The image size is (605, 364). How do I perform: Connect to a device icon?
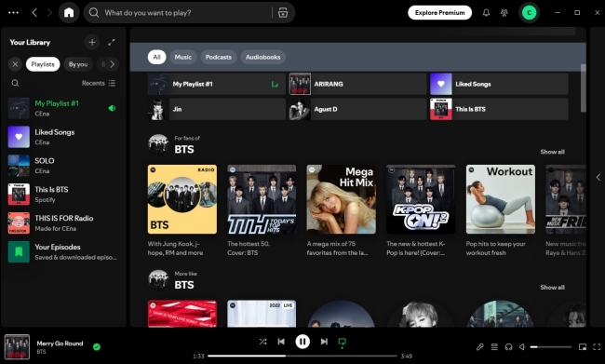508,347
